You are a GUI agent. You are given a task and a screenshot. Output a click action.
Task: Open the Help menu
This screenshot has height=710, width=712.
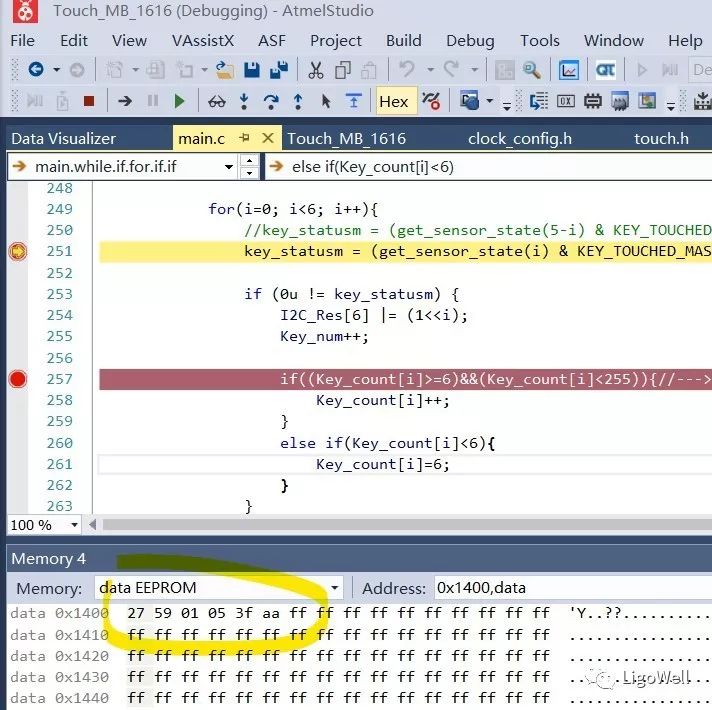pyautogui.click(x=685, y=41)
